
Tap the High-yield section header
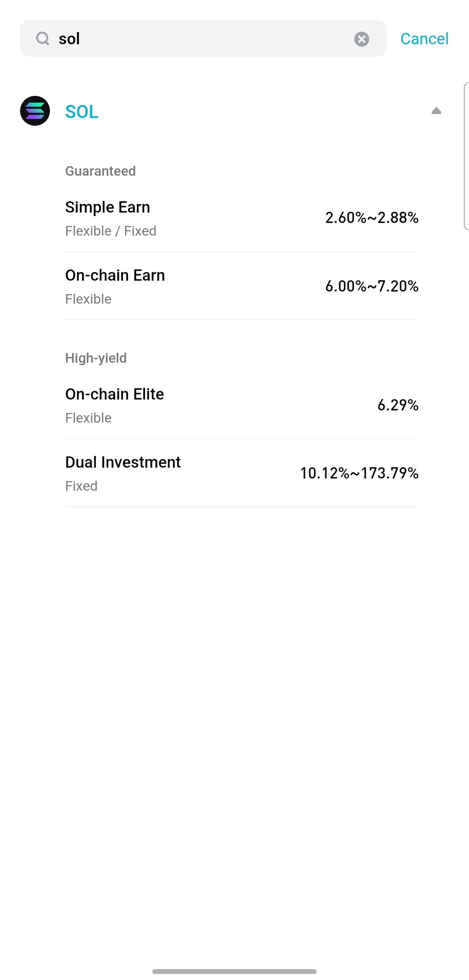click(96, 358)
